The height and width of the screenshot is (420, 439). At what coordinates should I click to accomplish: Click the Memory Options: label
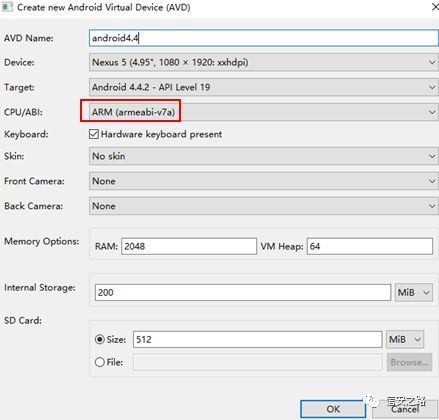42,241
